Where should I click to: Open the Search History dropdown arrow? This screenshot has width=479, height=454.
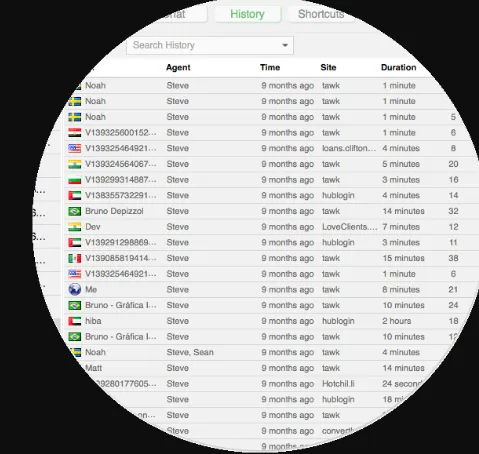285,45
